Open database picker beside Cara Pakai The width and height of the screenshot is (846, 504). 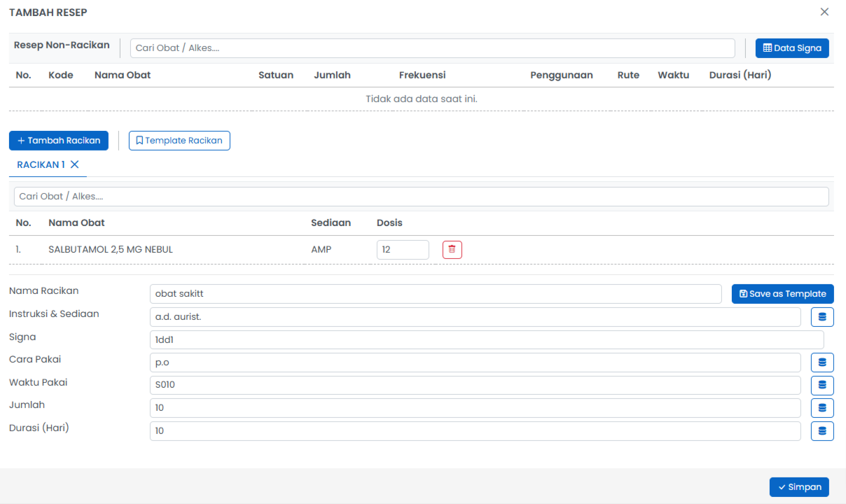coord(822,363)
